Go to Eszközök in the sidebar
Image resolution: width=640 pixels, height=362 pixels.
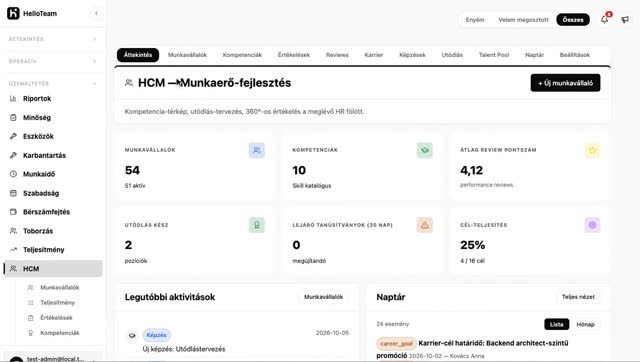click(53, 136)
